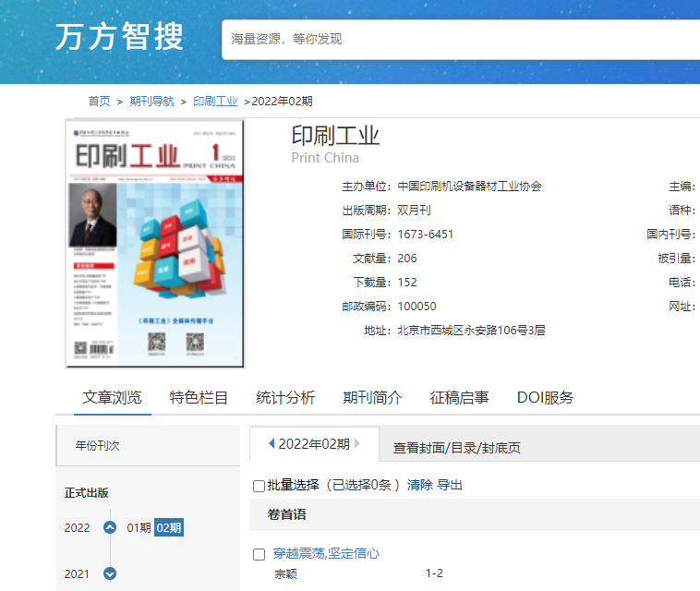Open the 统计分析 tab

click(285, 397)
